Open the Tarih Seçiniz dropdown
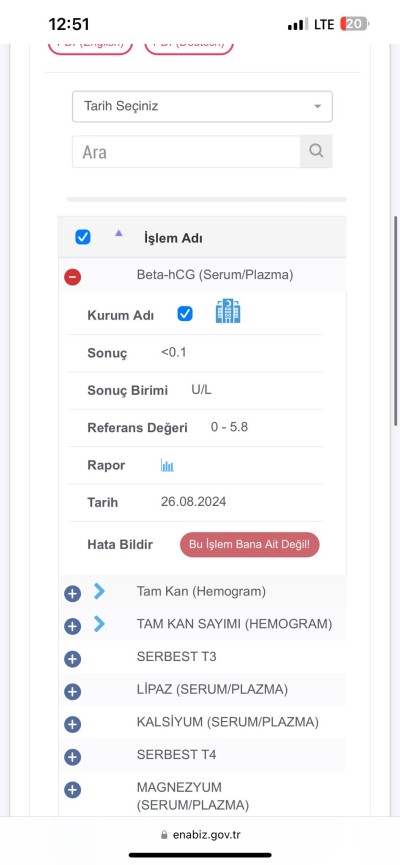The height and width of the screenshot is (865, 400). [202, 106]
